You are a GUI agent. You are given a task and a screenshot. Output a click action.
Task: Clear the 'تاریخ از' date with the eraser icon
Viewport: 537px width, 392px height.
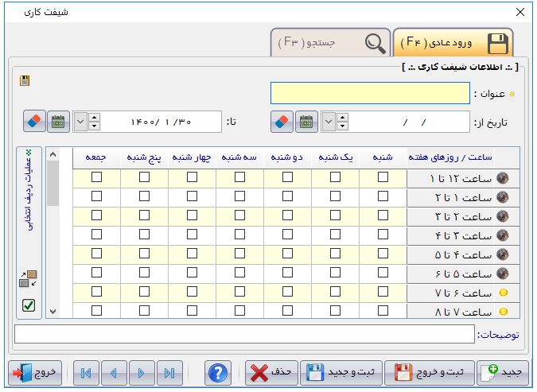[x=282, y=122]
